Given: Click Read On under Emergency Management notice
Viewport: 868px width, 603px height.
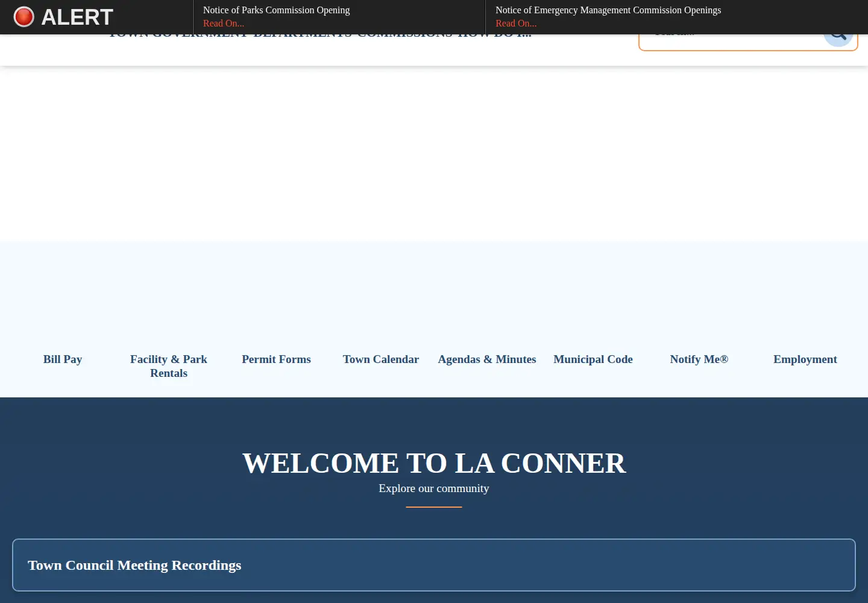Looking at the screenshot, I should [516, 24].
